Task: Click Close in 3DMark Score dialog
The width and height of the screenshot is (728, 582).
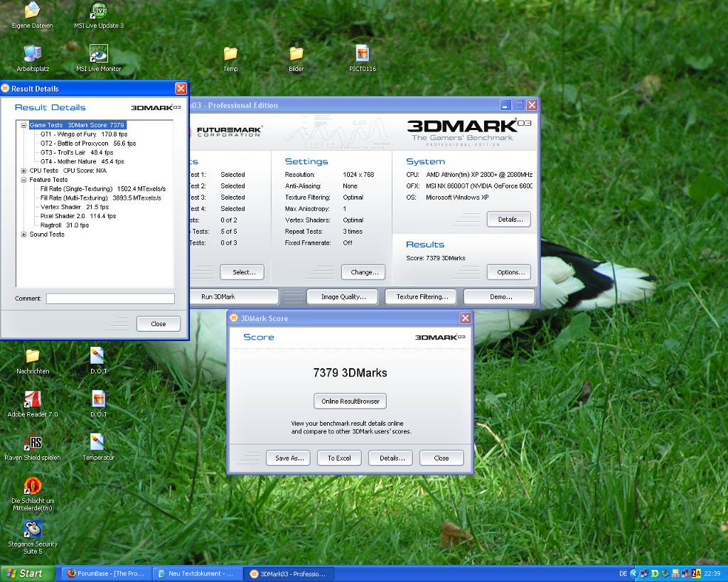Action: (441, 458)
